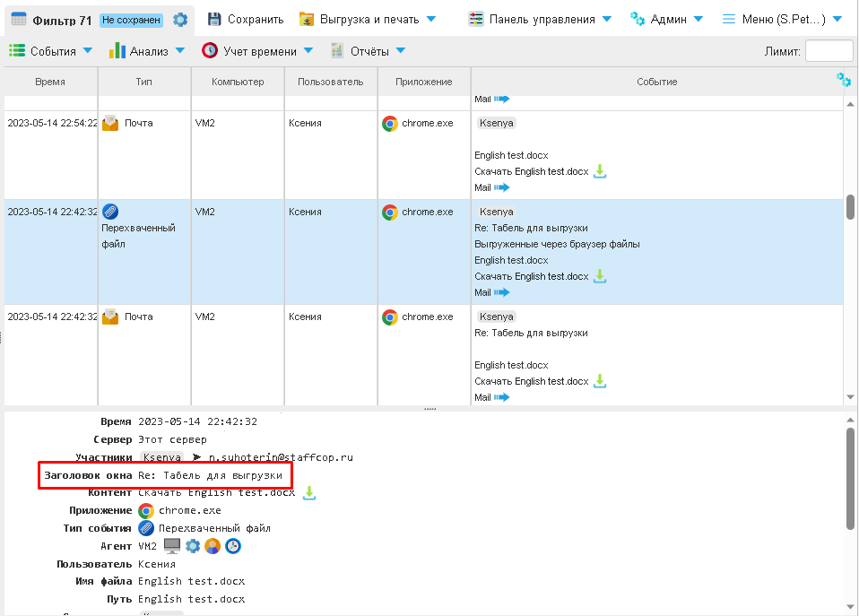Click the green download icon in the Контент row
The width and height of the screenshot is (859, 616).
point(309,492)
